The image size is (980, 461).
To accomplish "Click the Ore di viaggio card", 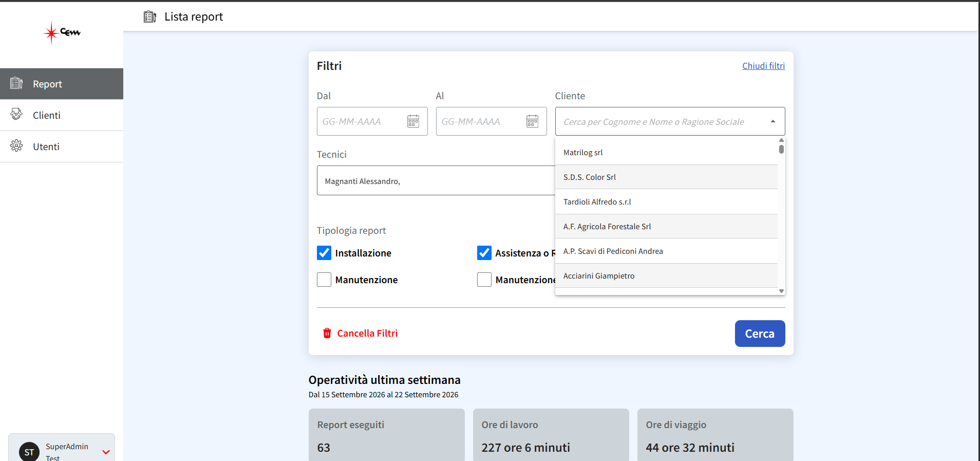I will [715, 435].
